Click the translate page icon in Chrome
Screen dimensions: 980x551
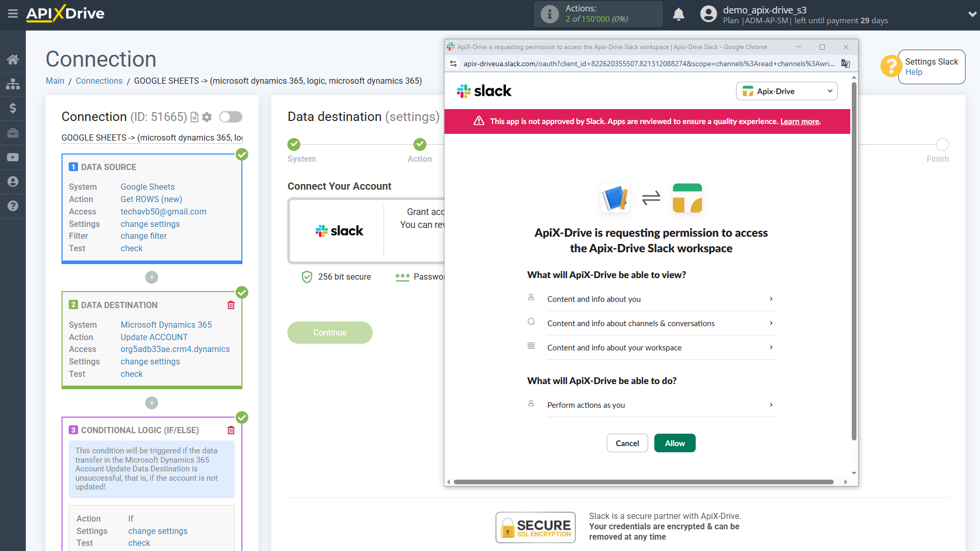click(x=846, y=64)
